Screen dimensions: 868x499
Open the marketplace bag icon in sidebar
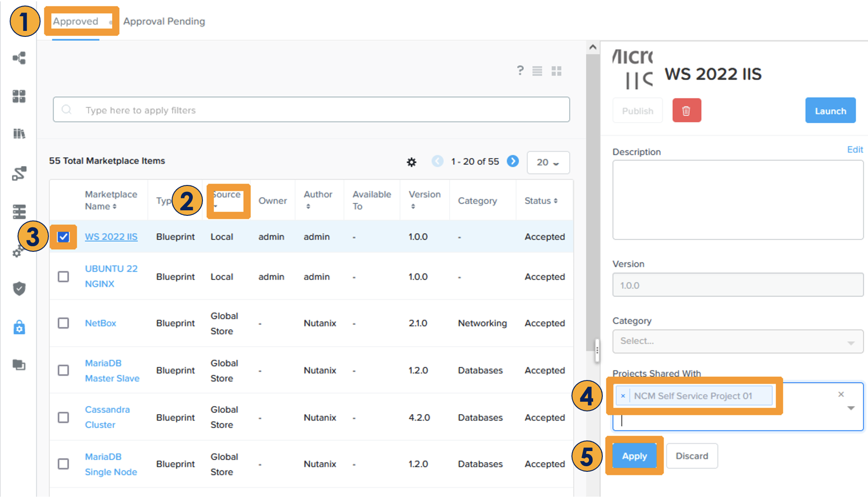point(19,327)
